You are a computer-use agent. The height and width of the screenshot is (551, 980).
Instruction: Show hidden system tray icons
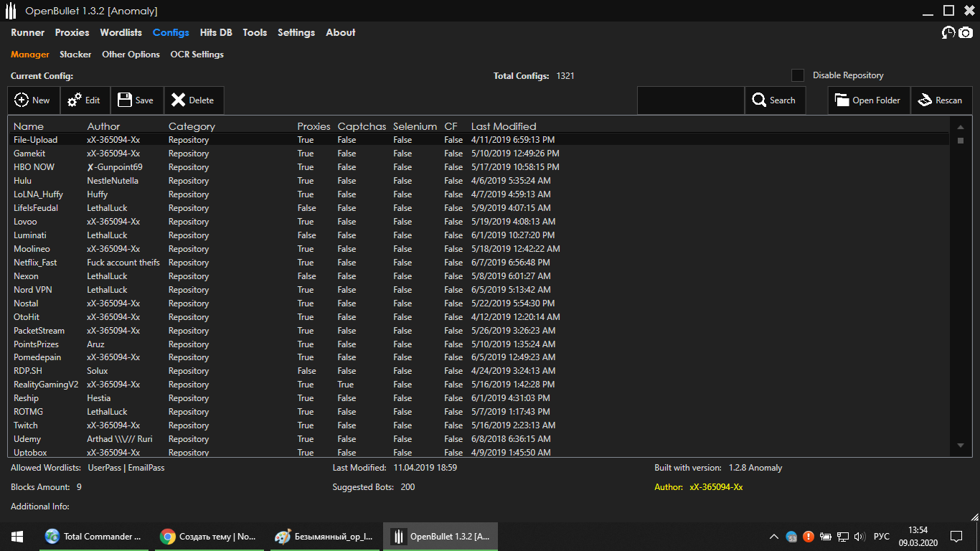click(x=774, y=537)
